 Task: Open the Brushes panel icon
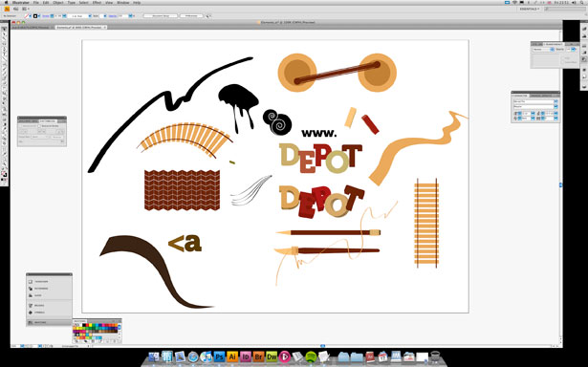(31, 306)
